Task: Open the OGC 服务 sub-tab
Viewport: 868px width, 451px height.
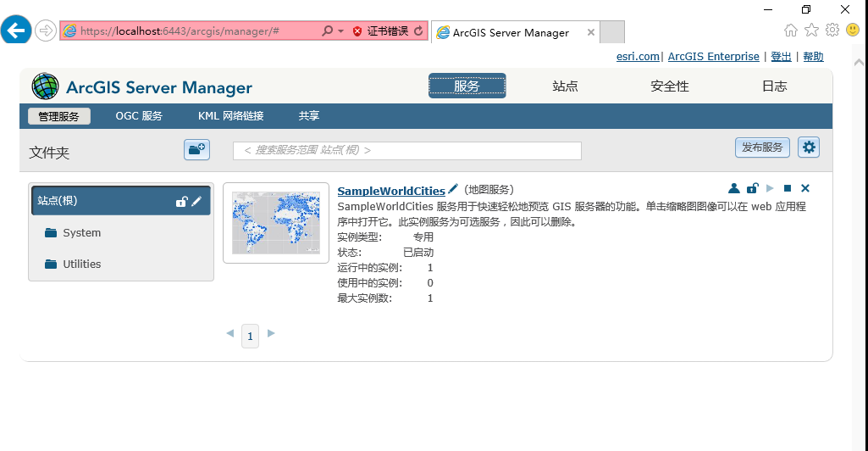Action: pyautogui.click(x=139, y=116)
